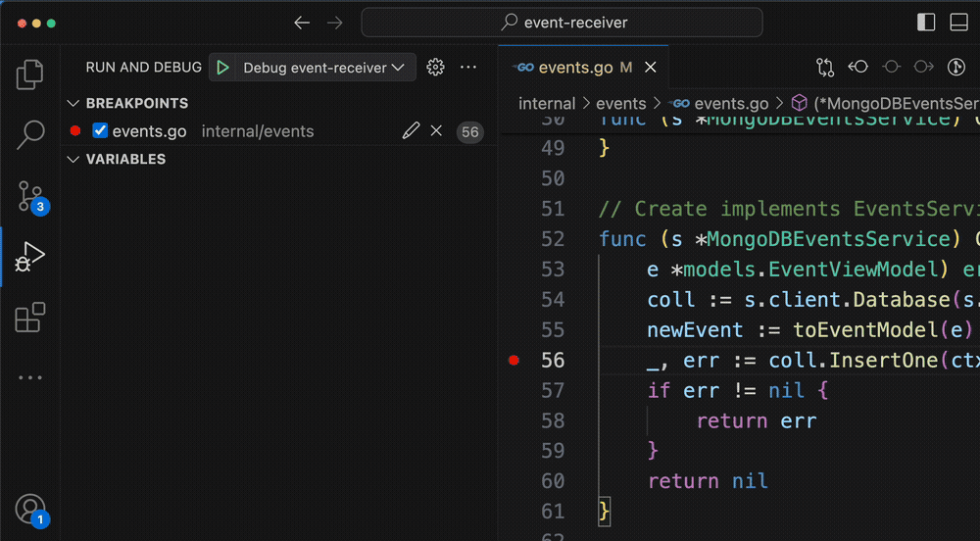Open launch.json via gear icon

click(x=435, y=67)
